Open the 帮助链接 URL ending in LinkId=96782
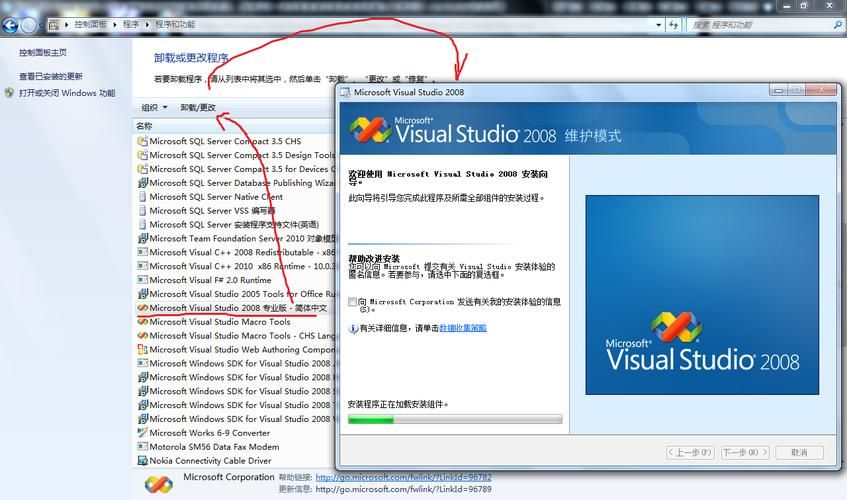Viewport: 847px width, 500px height. (404, 477)
